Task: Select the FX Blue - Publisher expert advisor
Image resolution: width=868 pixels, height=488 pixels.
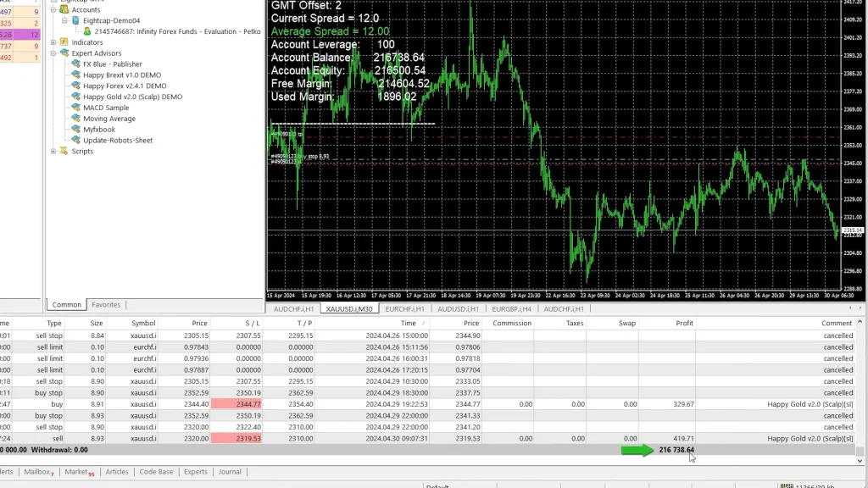Action: (x=112, y=64)
